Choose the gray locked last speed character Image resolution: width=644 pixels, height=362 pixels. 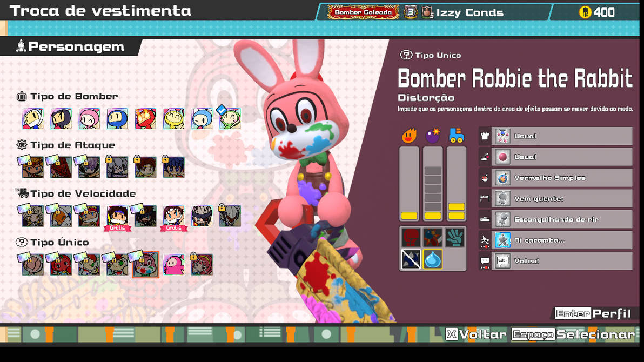tap(230, 216)
